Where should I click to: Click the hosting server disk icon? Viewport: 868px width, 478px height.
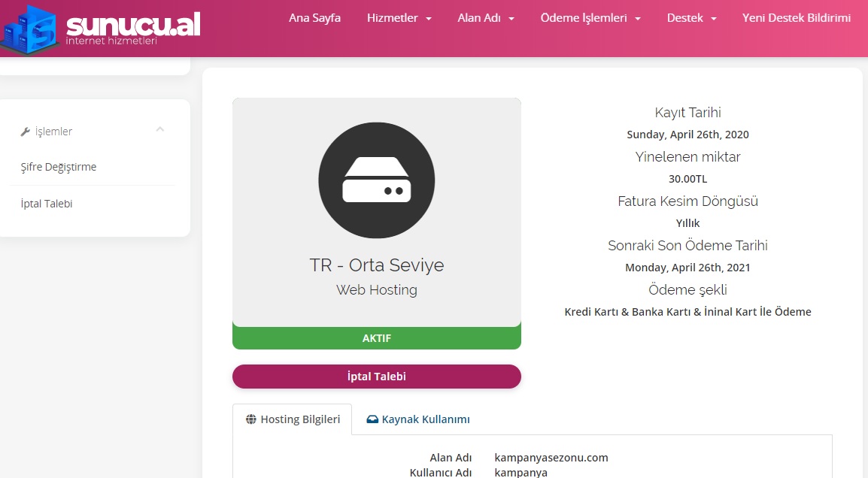(376, 180)
